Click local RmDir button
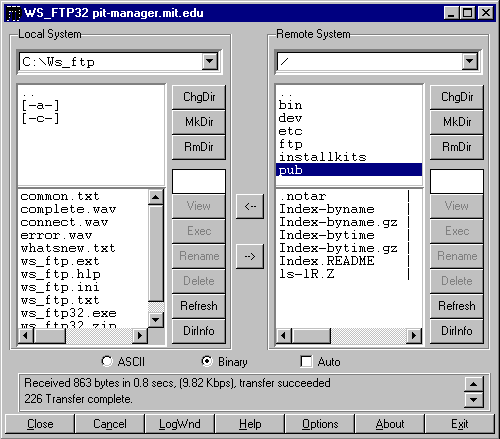Viewport: 500px width, 439px height. pyautogui.click(x=199, y=147)
